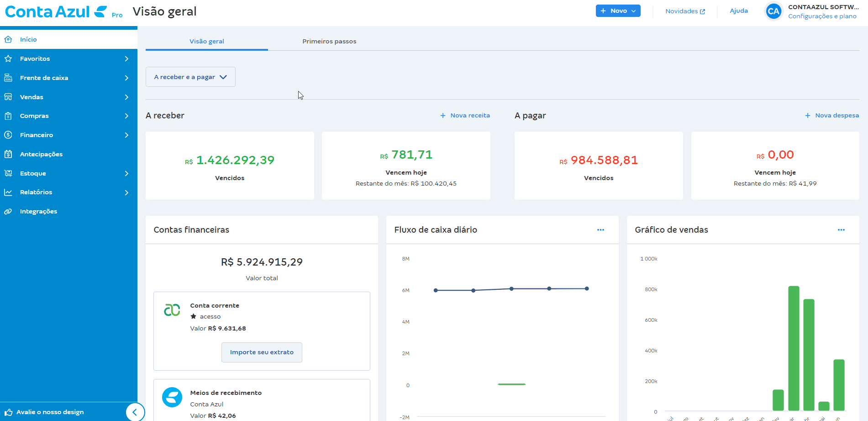868x421 pixels.
Task: Open Fluxo de caixa diário options menu
Action: [x=600, y=230]
